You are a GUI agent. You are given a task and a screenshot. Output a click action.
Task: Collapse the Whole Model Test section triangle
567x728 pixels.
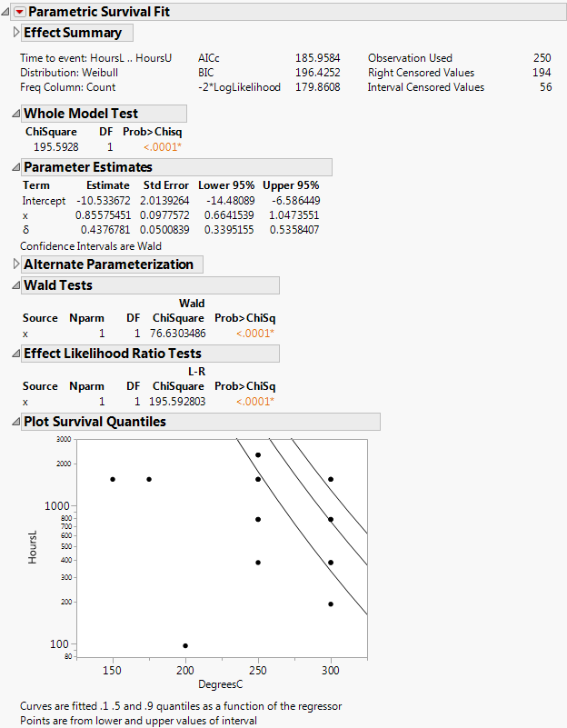[15, 114]
